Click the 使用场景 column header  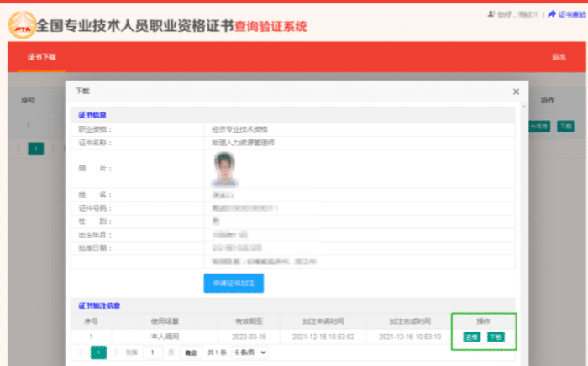pyautogui.click(x=165, y=322)
